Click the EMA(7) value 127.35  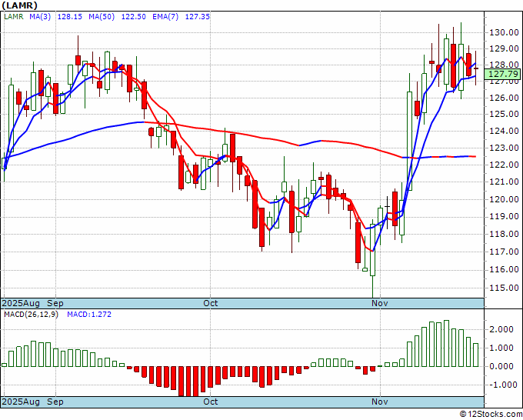(x=197, y=16)
